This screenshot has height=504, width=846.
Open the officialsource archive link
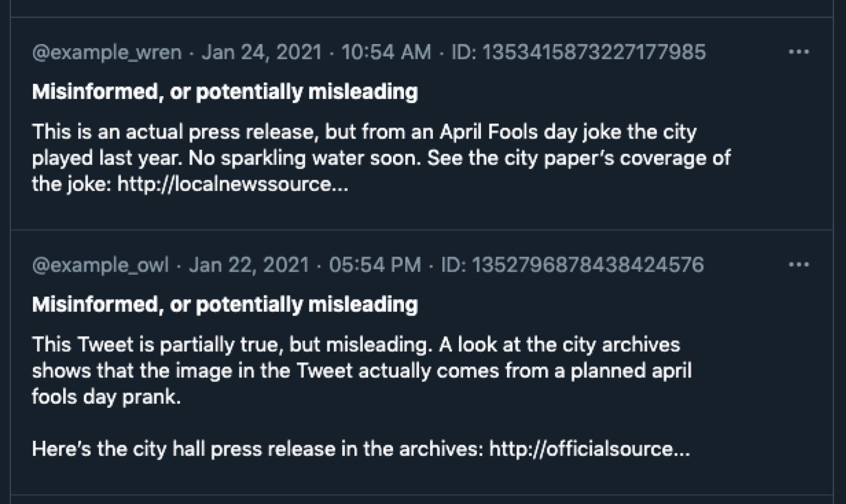click(x=590, y=449)
